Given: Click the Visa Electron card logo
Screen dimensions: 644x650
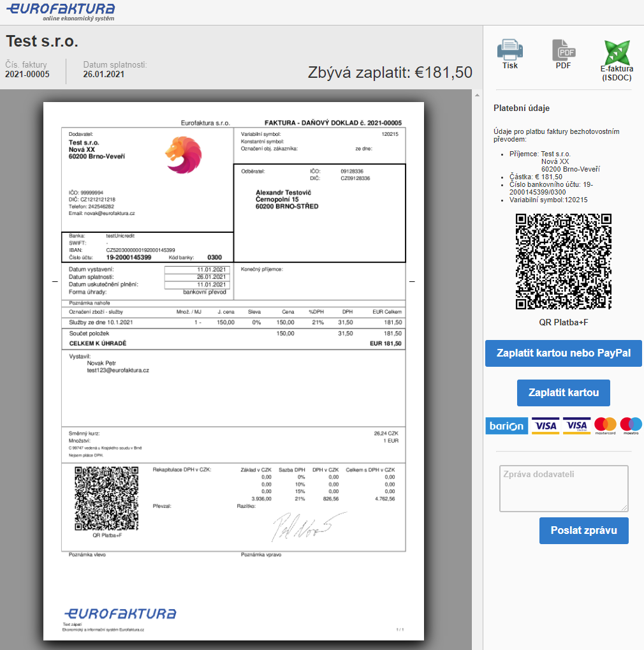Looking at the screenshot, I should click(576, 426).
